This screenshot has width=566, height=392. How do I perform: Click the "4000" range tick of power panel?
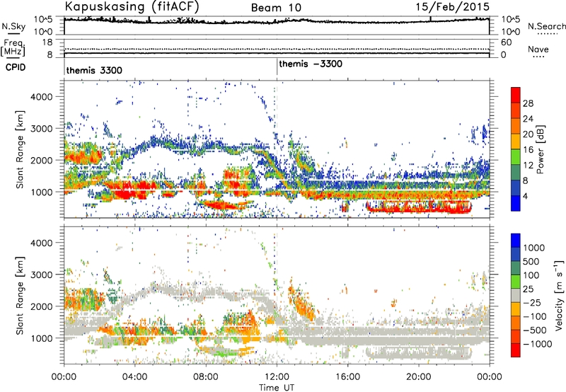(41, 97)
